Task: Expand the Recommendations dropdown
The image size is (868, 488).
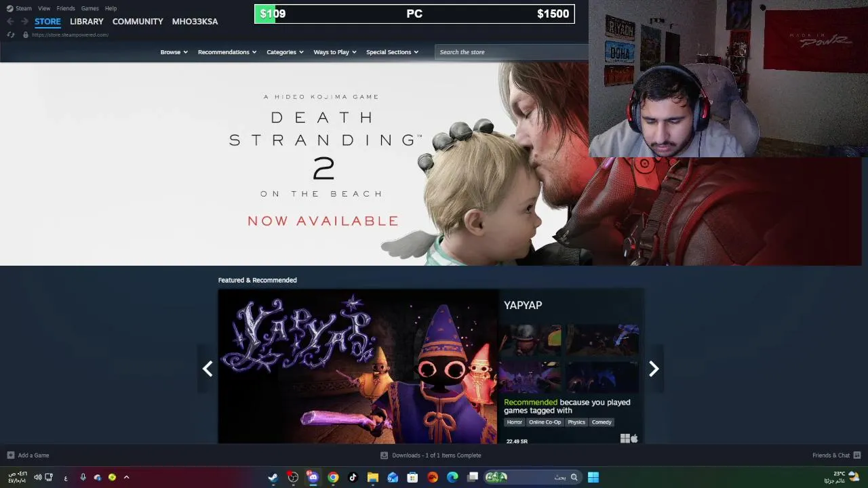Action: click(227, 52)
